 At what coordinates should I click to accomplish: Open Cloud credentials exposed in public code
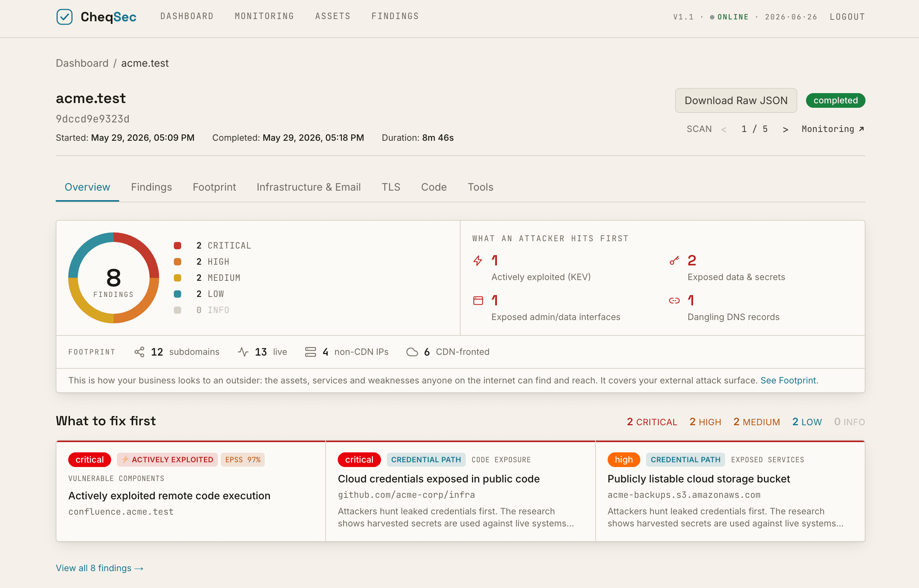[x=460, y=491]
